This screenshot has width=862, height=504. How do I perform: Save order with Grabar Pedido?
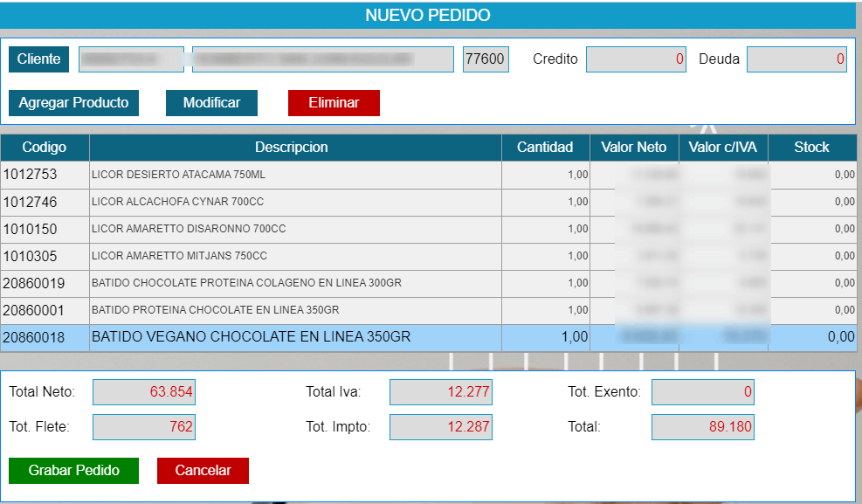(x=73, y=471)
